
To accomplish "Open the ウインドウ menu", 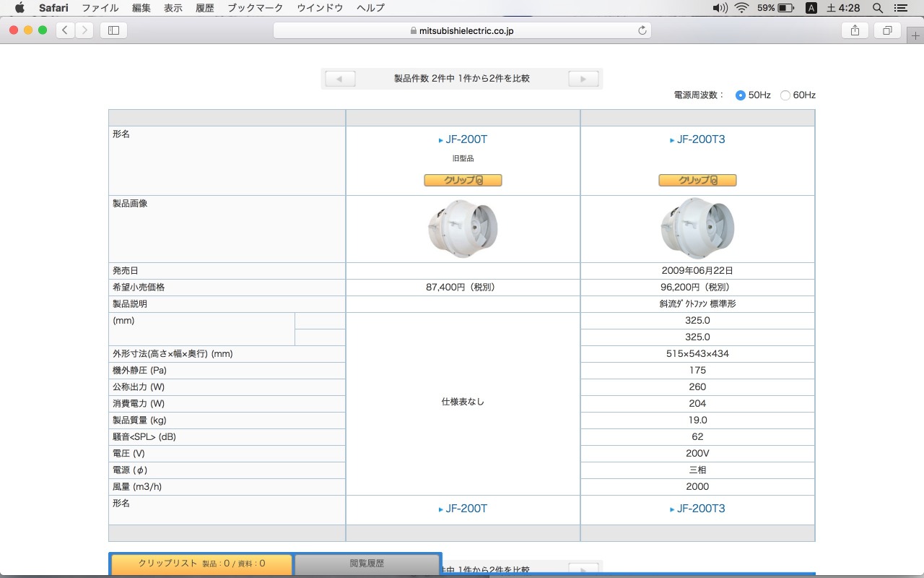I will [x=321, y=8].
